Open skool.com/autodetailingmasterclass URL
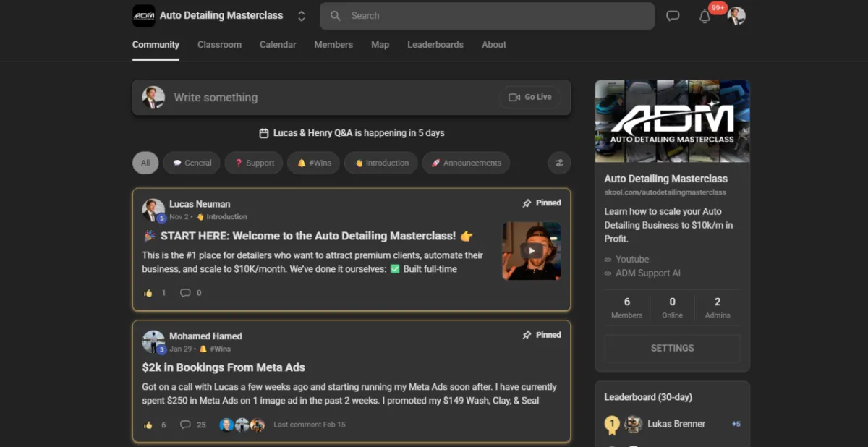 point(665,192)
